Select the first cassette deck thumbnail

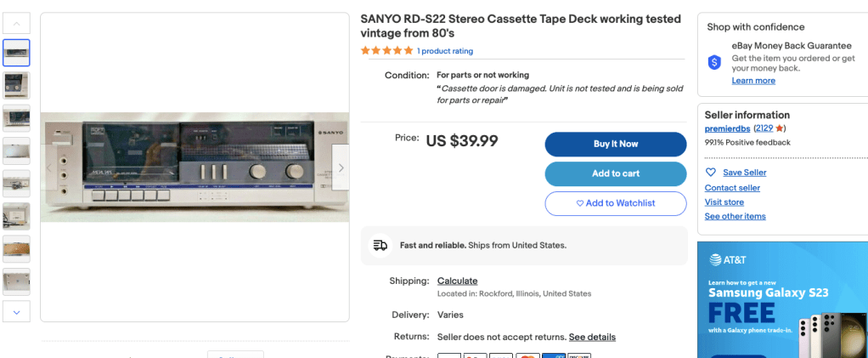coord(17,53)
